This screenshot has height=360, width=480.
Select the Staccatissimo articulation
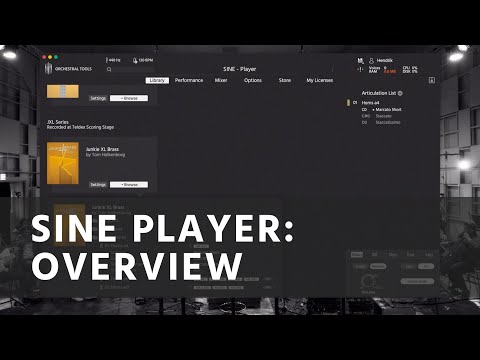click(388, 122)
